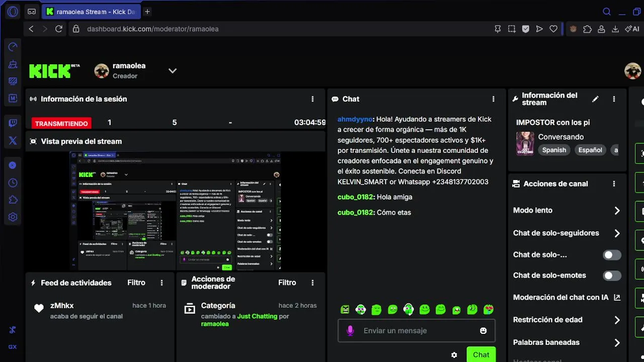
Task: Click the purple microphone icon in message box
Action: click(350, 330)
